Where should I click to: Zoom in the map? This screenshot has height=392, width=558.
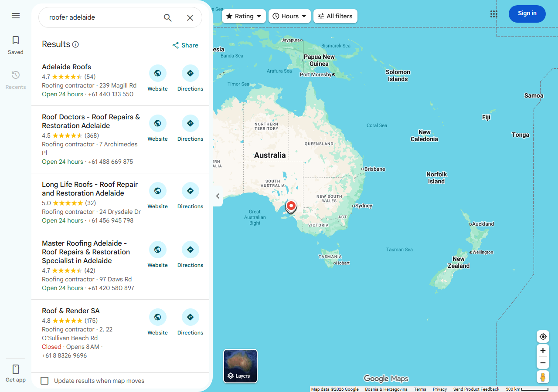543,351
